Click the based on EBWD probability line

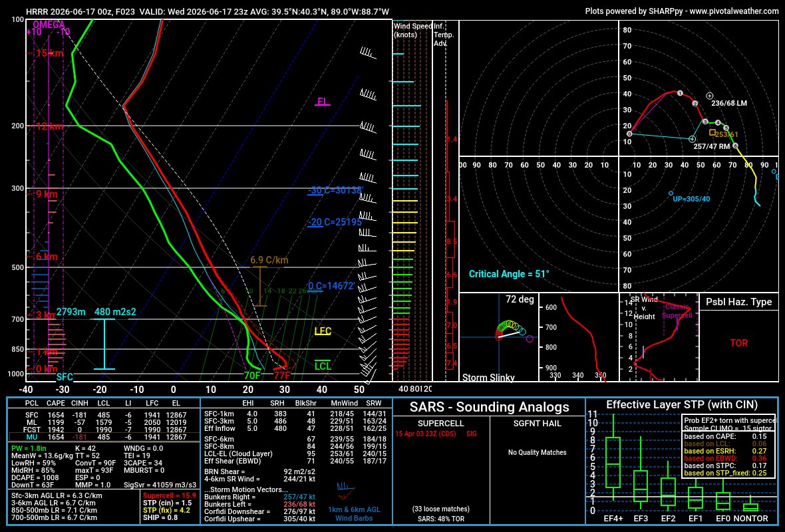pos(725,458)
